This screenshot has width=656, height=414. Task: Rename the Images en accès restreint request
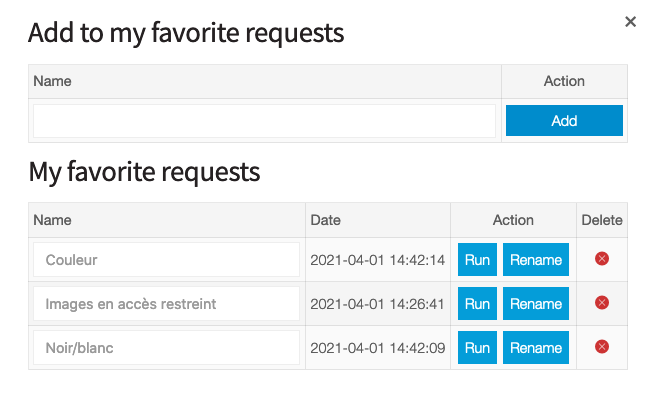pyautogui.click(x=535, y=304)
